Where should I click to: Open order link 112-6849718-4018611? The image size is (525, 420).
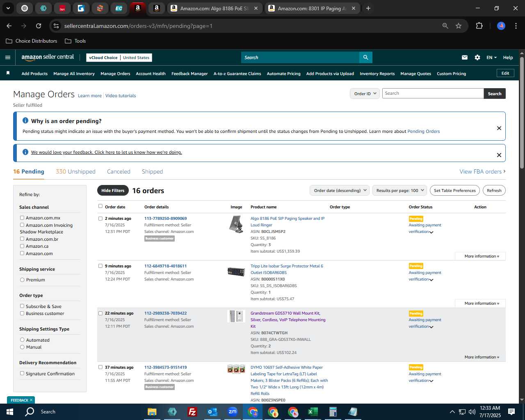tap(165, 266)
